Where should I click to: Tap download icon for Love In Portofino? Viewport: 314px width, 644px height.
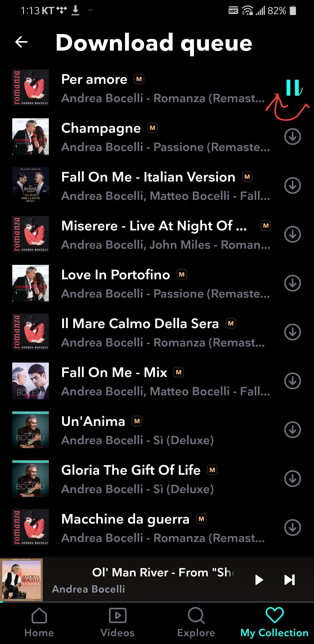pyautogui.click(x=292, y=283)
